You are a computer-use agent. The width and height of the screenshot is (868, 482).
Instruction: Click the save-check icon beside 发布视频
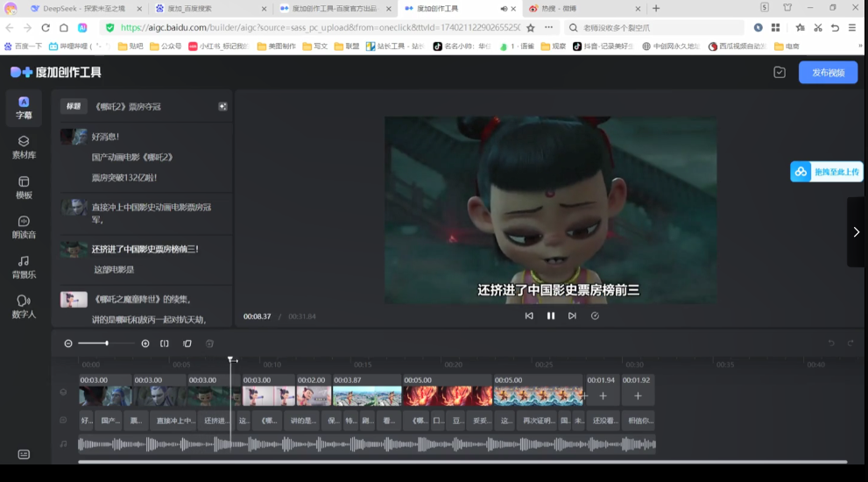(780, 73)
